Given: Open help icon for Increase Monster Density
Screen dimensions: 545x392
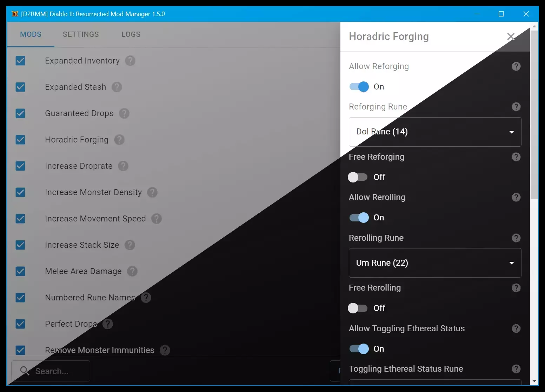Looking at the screenshot, I should (x=152, y=192).
